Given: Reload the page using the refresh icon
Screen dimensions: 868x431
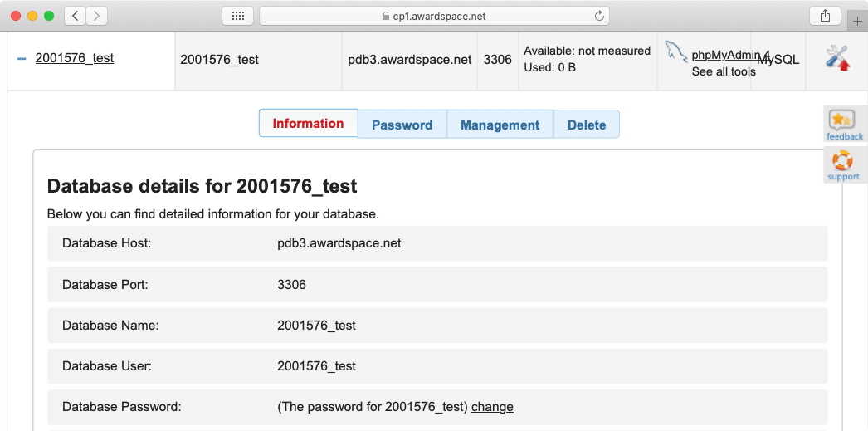Looking at the screenshot, I should coord(599,16).
